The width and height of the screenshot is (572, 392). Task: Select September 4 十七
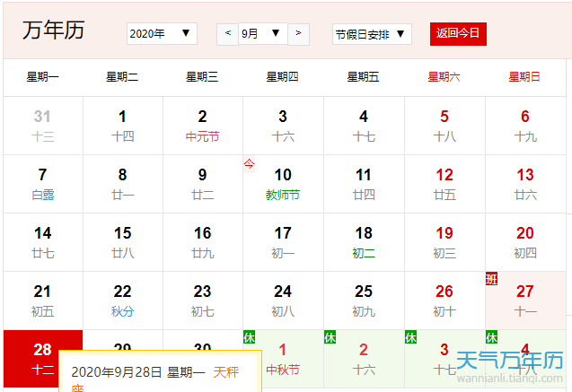coord(364,126)
